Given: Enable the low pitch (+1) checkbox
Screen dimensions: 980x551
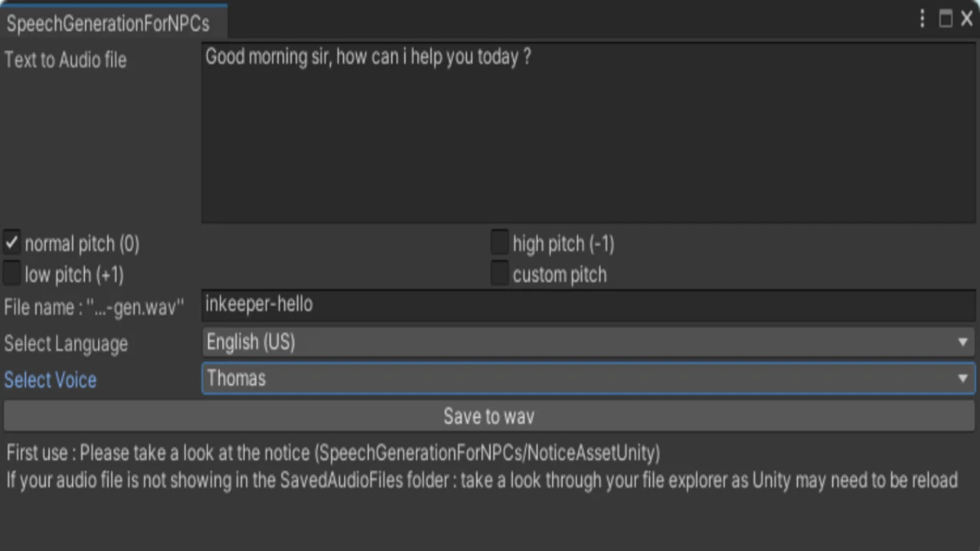Looking at the screenshot, I should pyautogui.click(x=12, y=274).
